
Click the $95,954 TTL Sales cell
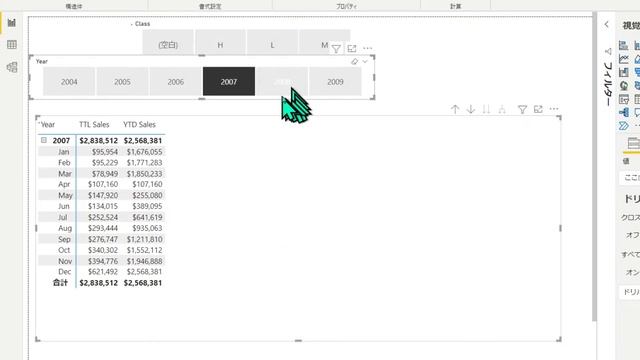(104, 152)
